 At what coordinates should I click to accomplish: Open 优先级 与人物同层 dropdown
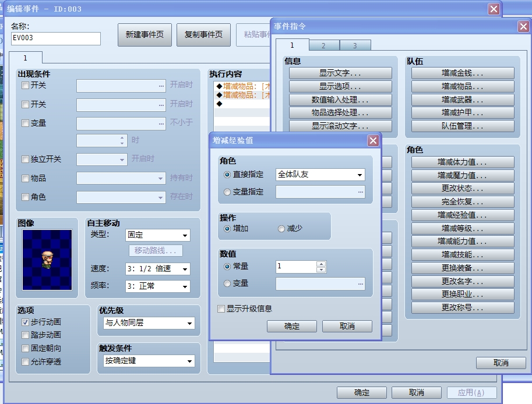click(x=149, y=323)
